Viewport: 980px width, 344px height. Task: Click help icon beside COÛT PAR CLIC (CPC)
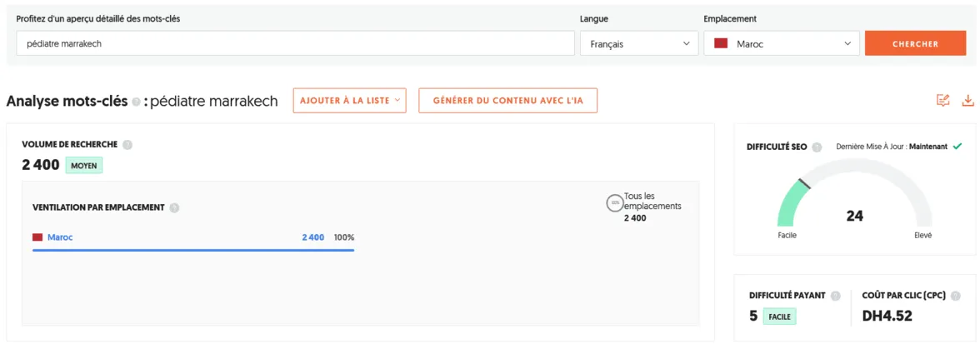coord(956,296)
